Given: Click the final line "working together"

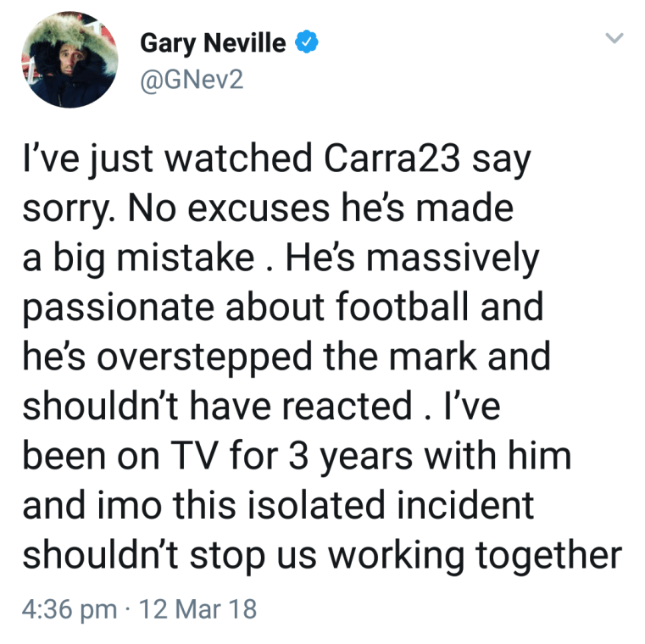Looking at the screenshot, I should [474, 555].
